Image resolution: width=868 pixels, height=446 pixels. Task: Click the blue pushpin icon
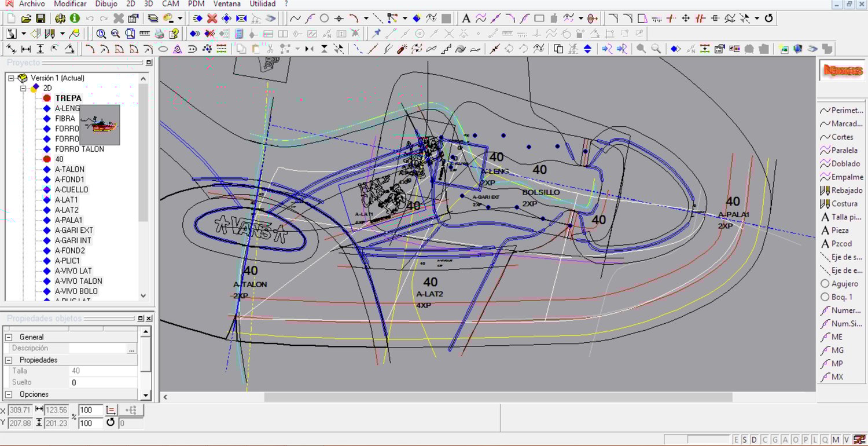[377, 34]
